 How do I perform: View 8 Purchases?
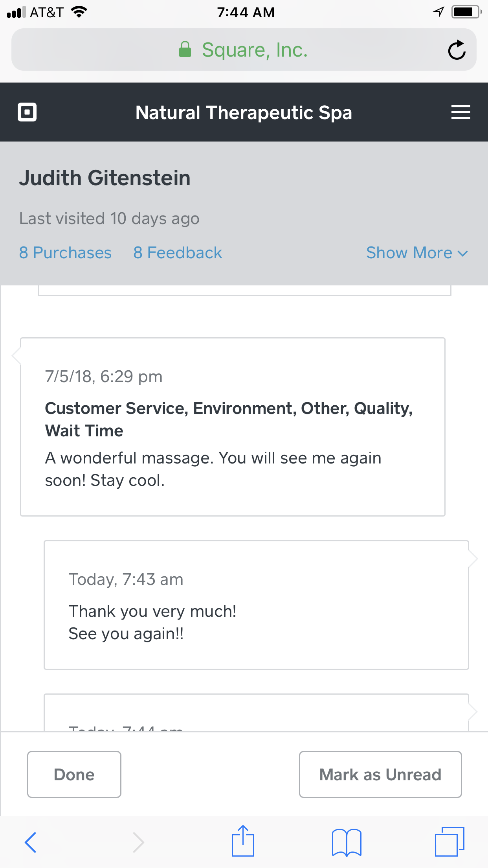point(65,253)
